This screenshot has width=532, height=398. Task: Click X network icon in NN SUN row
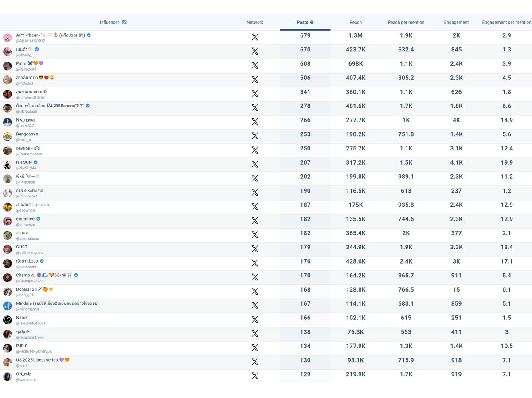click(255, 164)
